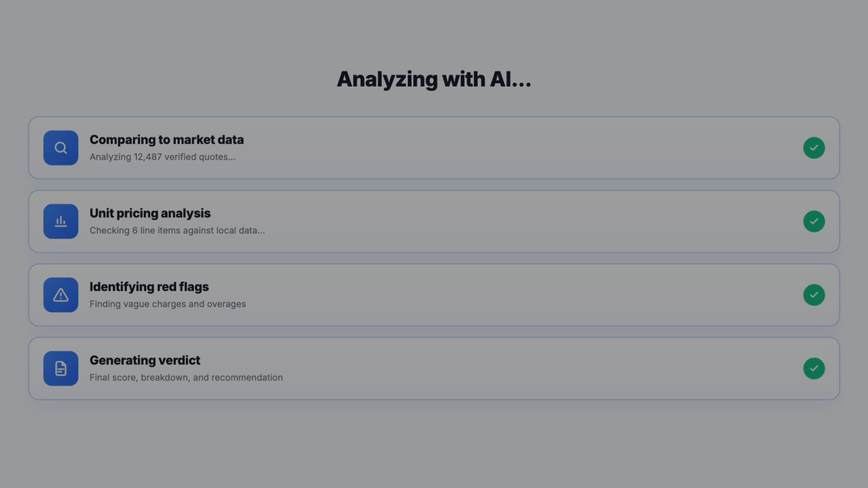Click the "Analyzing with AI..." heading
Screen dimensions: 868x488
coord(434,79)
